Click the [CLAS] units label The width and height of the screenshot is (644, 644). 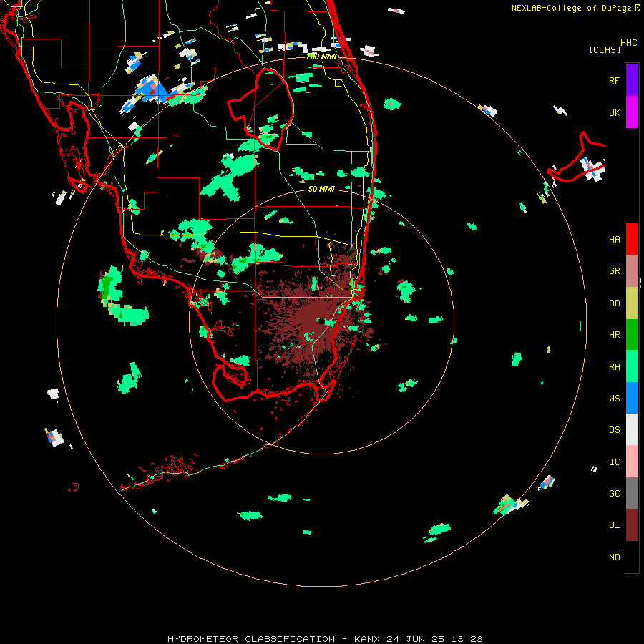click(x=605, y=50)
